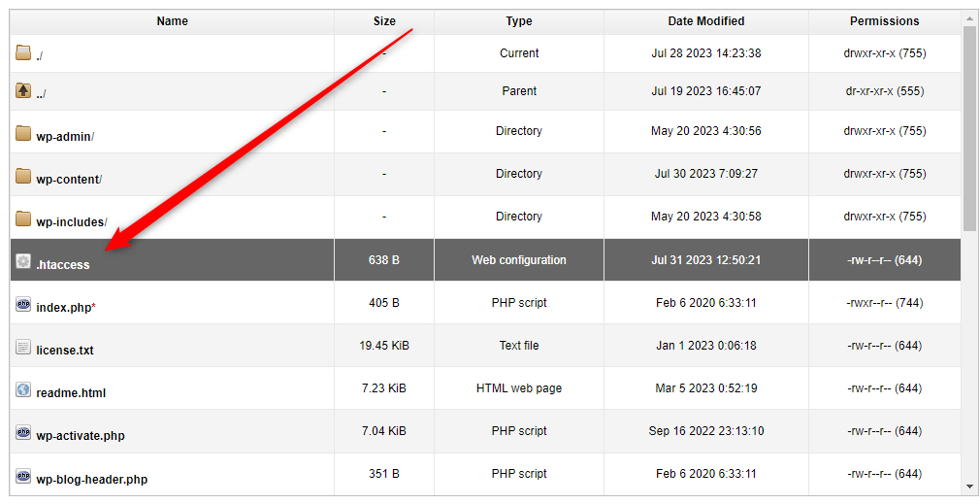980x504 pixels.
Task: Click the Mar 5 2023 0:52:19 date
Action: pos(705,388)
